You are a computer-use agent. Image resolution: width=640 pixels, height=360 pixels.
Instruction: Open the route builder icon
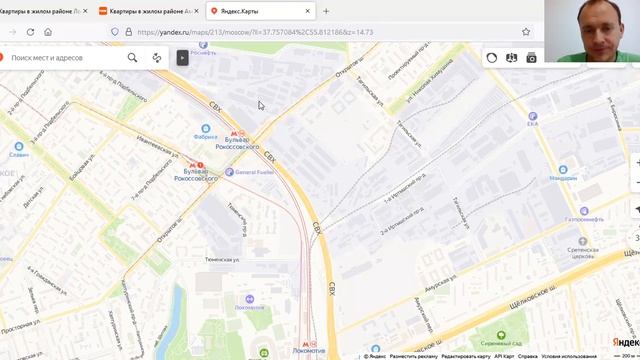pyautogui.click(x=157, y=58)
